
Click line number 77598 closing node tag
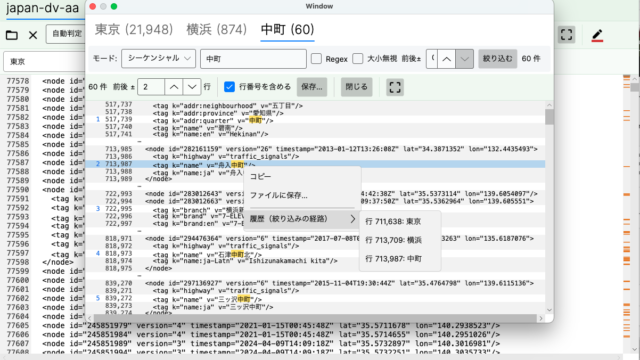point(18,262)
